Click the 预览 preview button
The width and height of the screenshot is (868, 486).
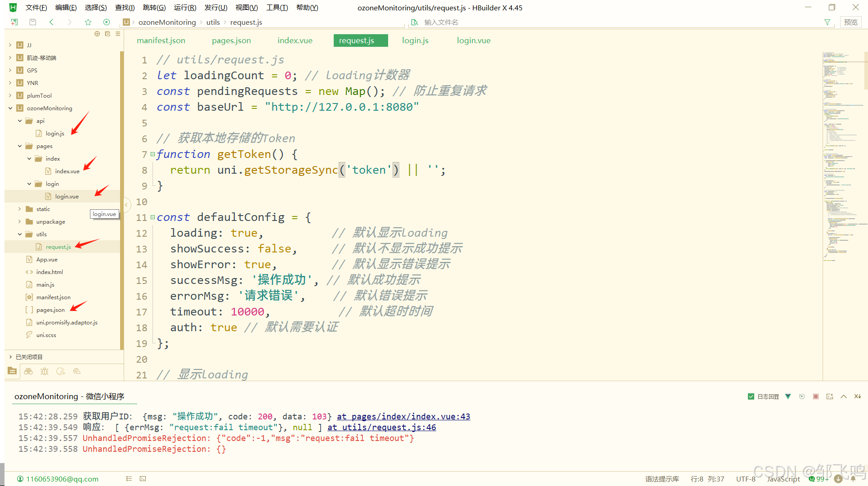[x=850, y=22]
